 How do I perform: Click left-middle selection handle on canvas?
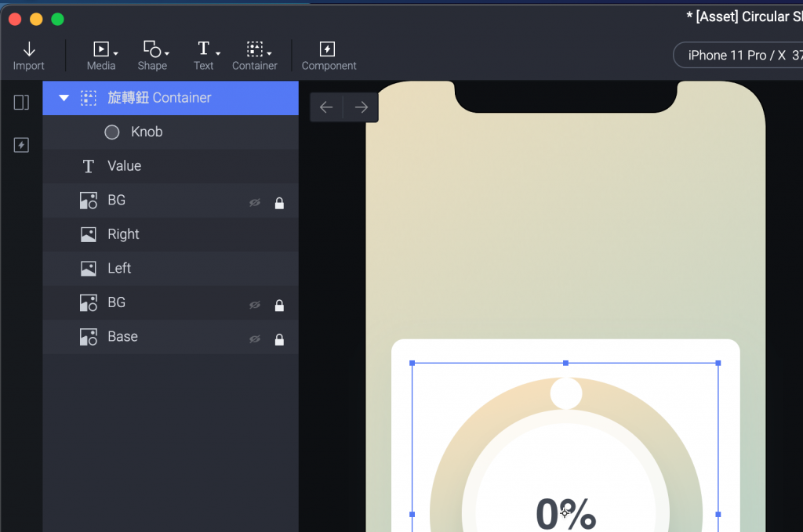point(412,514)
